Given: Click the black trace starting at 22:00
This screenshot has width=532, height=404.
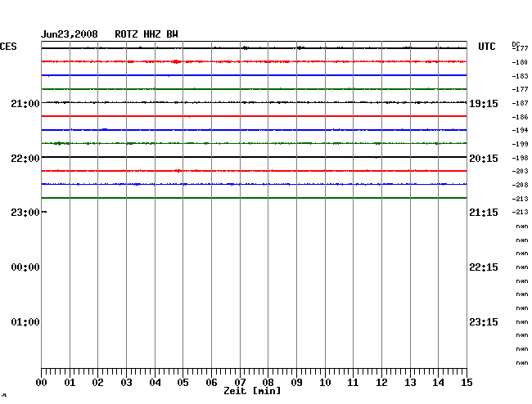Looking at the screenshot, I should tap(254, 157).
